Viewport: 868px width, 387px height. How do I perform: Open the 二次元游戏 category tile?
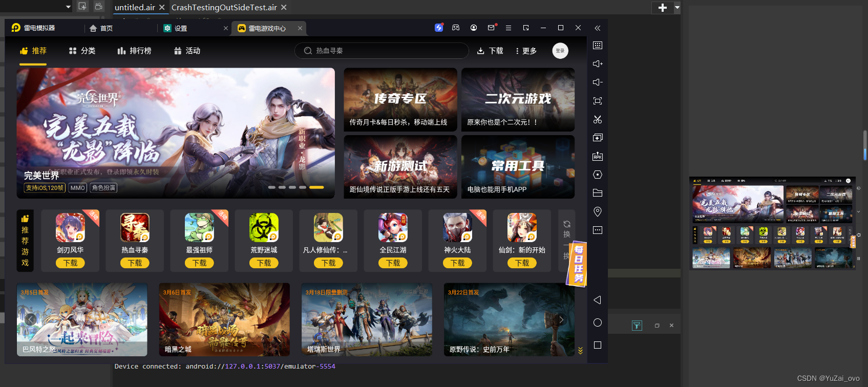(518, 100)
